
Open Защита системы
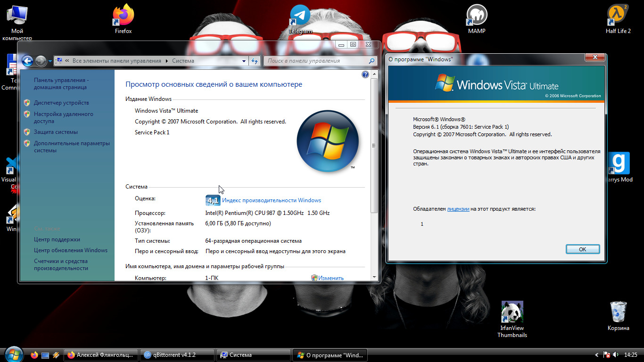[56, 132]
